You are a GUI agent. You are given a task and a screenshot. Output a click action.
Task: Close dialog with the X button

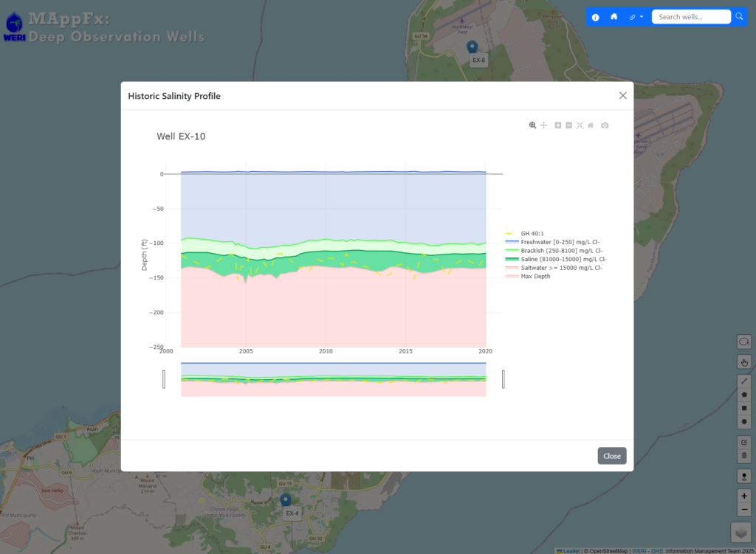[x=622, y=96]
